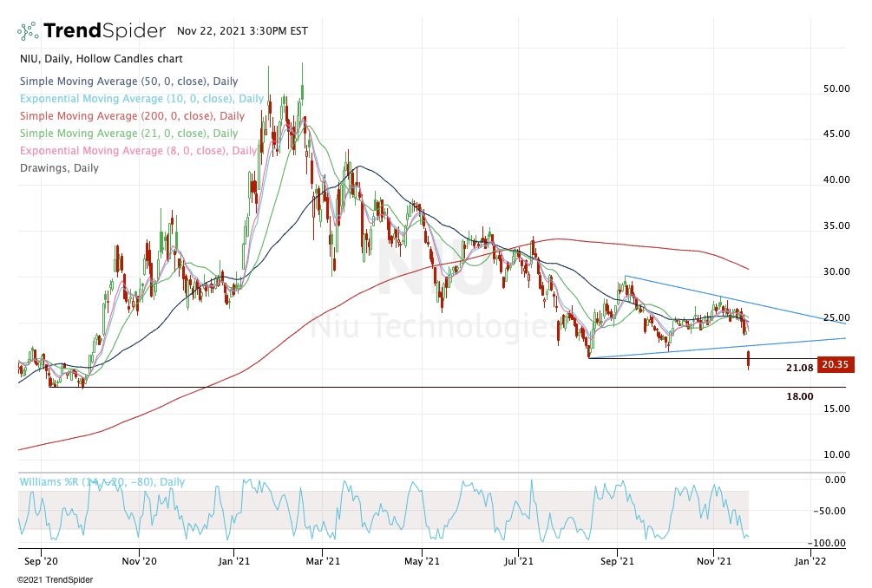Screen dimensions: 872x588
Task: Select the NIU Daily Hollow Candles title
Action: (100, 59)
